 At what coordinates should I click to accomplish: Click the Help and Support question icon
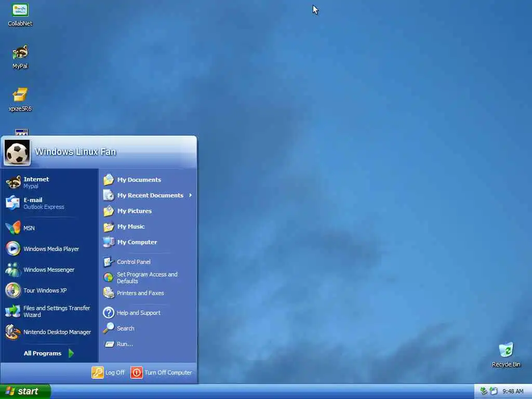(109, 313)
